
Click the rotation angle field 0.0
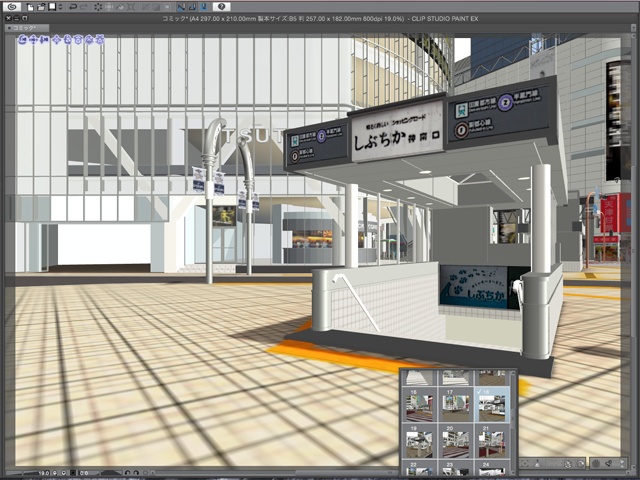(84, 473)
